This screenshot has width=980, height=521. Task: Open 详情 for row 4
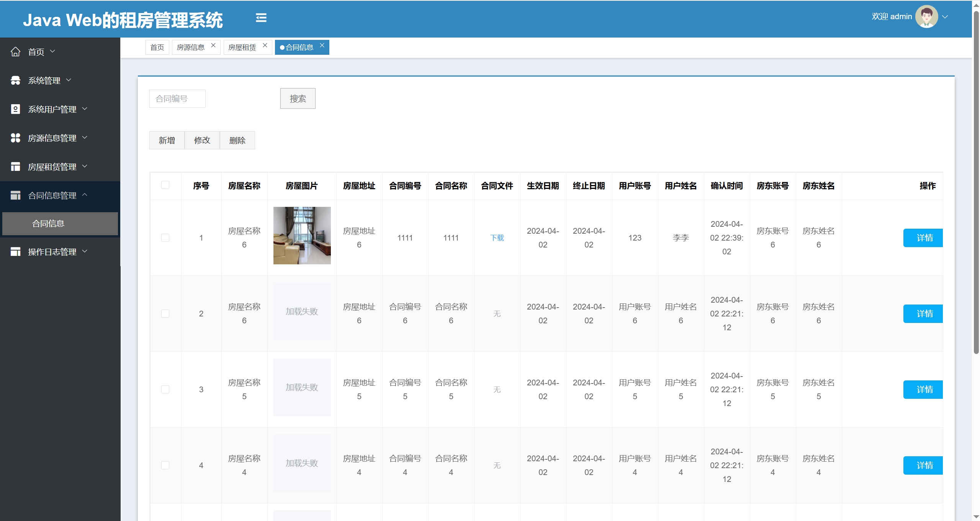pos(923,465)
